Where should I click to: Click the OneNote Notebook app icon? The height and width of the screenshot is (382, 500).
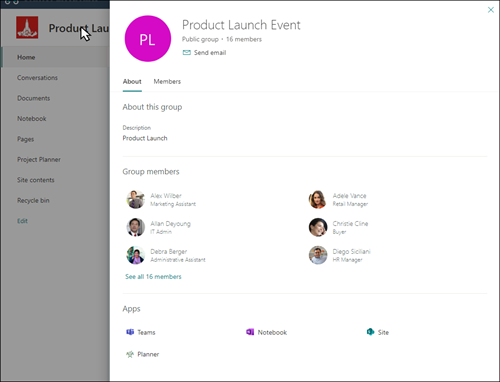[250, 332]
